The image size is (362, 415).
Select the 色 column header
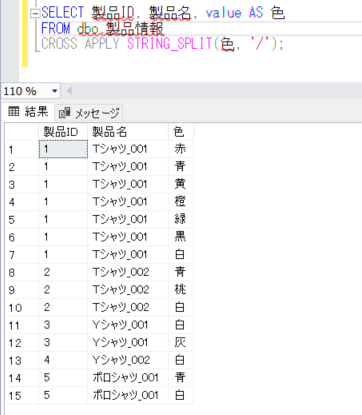click(180, 132)
